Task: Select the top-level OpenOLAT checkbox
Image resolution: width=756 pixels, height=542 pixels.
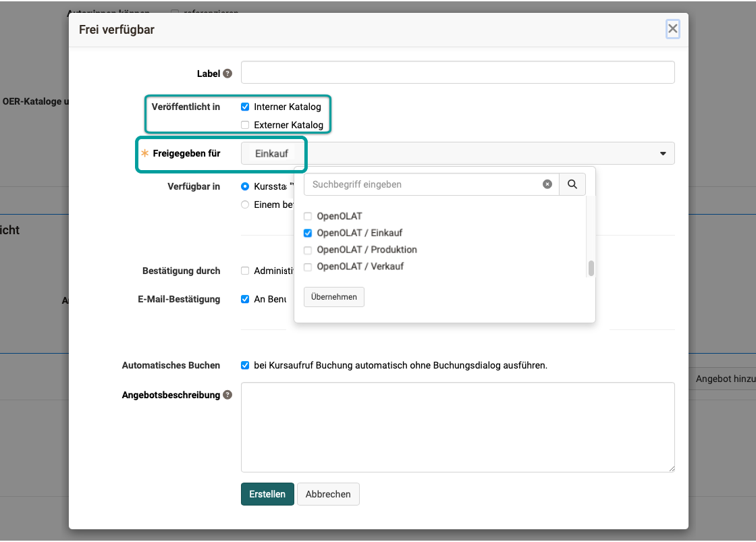Action: point(308,217)
